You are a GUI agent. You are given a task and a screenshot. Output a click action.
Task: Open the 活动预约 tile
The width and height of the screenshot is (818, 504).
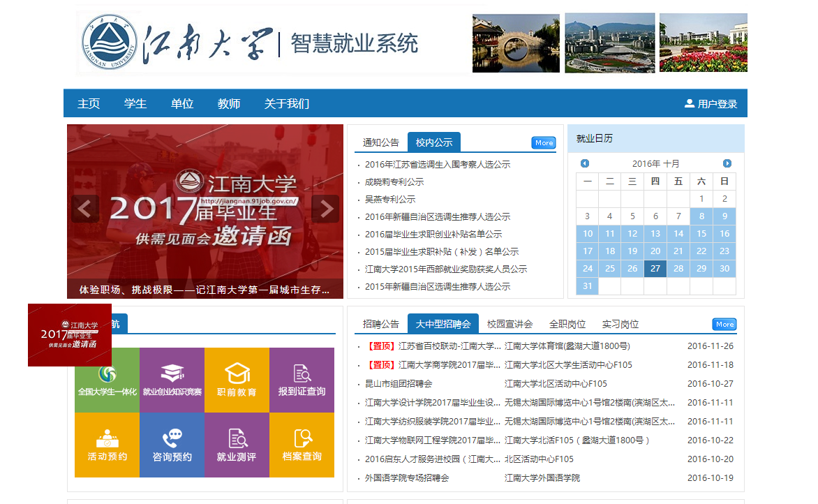tap(107, 445)
